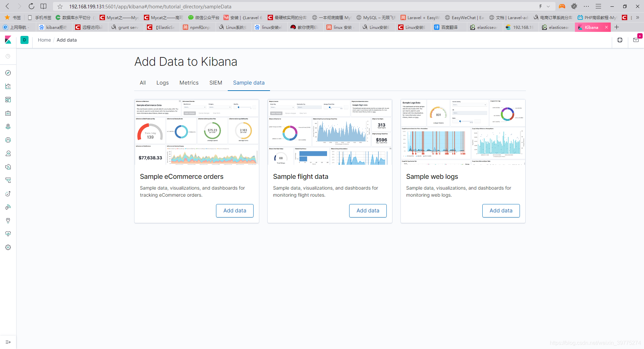
Task: Add Sample flight data
Action: point(368,210)
